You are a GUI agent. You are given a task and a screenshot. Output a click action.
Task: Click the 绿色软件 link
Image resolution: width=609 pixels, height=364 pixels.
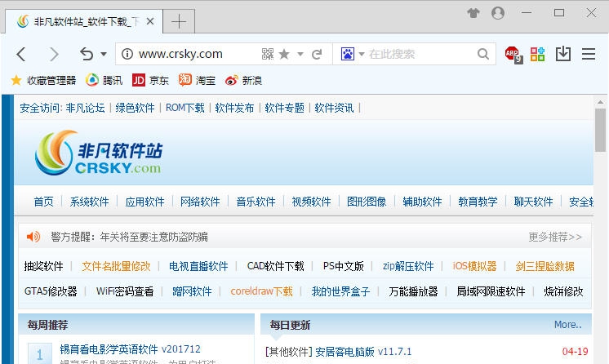point(136,108)
